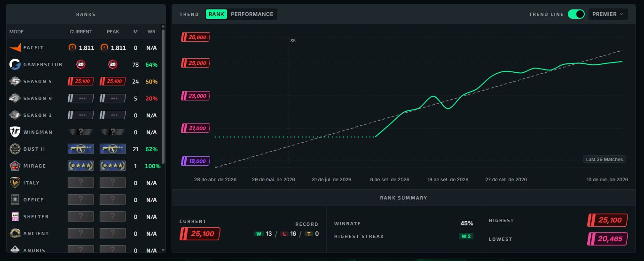Click the MODE column header
Viewport: 644px width, 261px height.
(x=16, y=32)
